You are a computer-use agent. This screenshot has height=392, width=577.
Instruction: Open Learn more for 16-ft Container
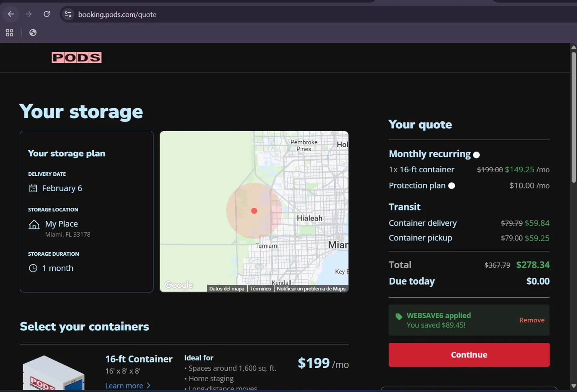coord(124,385)
